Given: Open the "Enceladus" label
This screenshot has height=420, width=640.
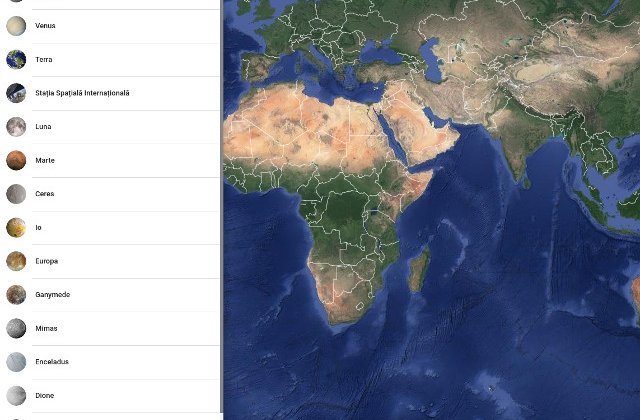Looking at the screenshot, I should (52, 362).
